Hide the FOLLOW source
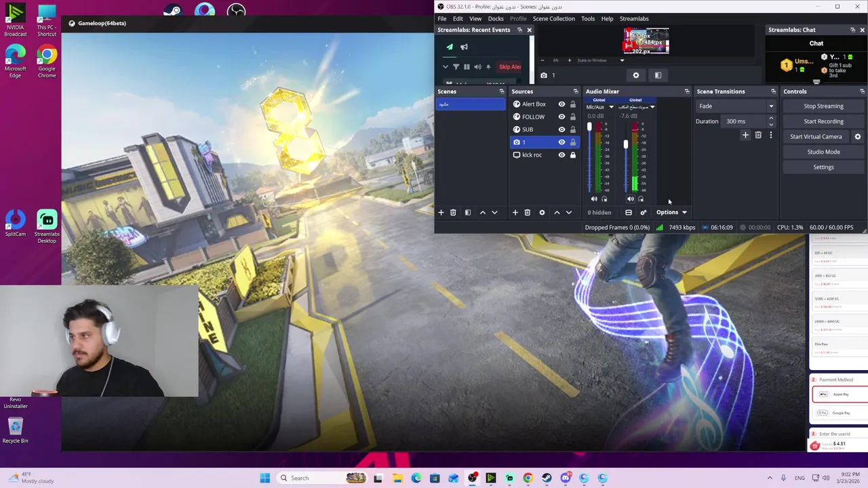Image resolution: width=868 pixels, height=488 pixels. (561, 117)
